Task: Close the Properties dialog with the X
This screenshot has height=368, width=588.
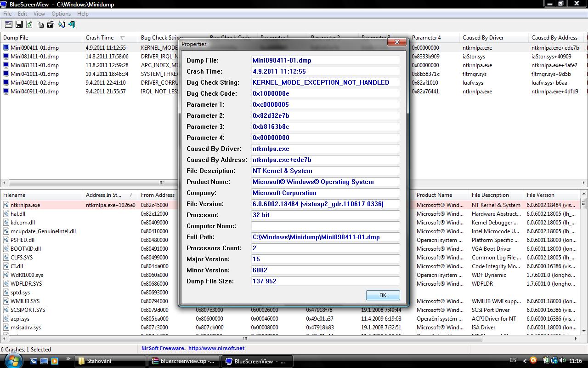Action: pos(396,43)
